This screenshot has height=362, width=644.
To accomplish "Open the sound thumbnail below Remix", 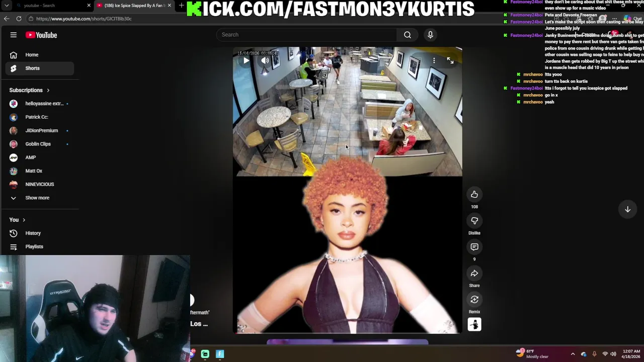I will click(x=474, y=325).
